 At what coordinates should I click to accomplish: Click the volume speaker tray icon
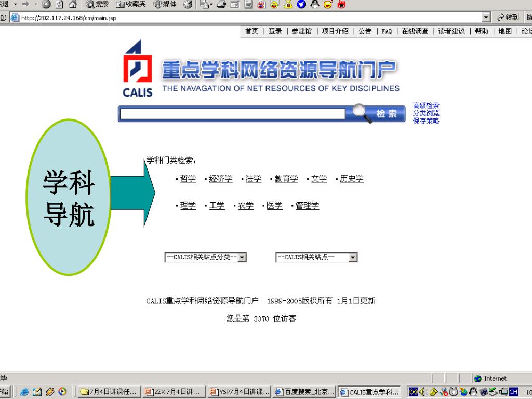coord(423,392)
